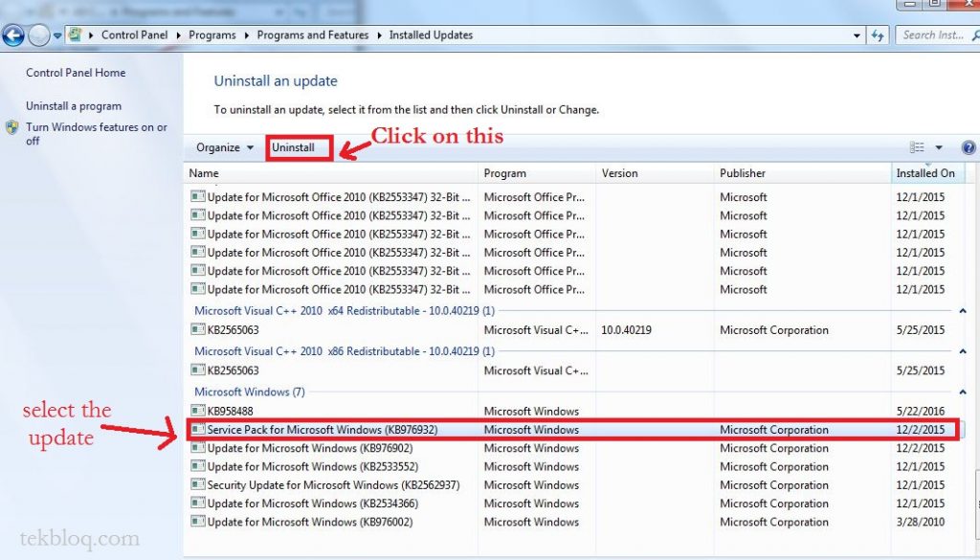Click the icon of the KB958488 row
Screen dimensions: 980x560
197,411
